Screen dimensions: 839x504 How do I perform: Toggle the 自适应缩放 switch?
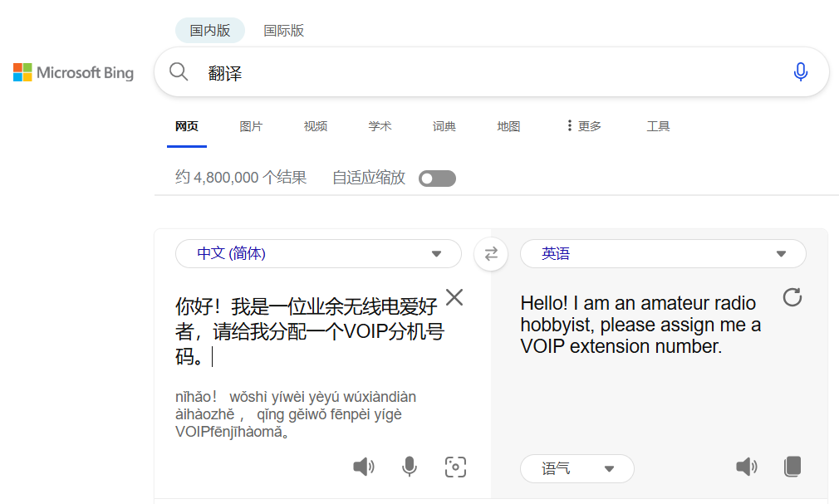pos(437,179)
